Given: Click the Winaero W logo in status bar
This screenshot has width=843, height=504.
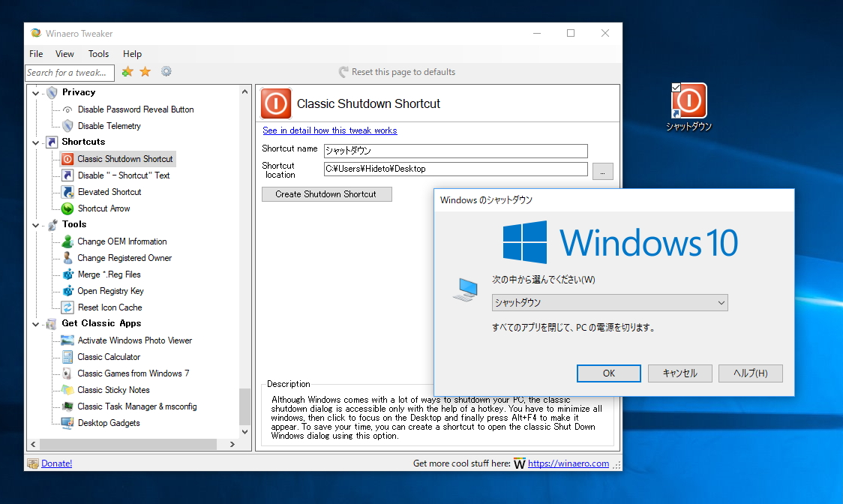Looking at the screenshot, I should [x=519, y=463].
